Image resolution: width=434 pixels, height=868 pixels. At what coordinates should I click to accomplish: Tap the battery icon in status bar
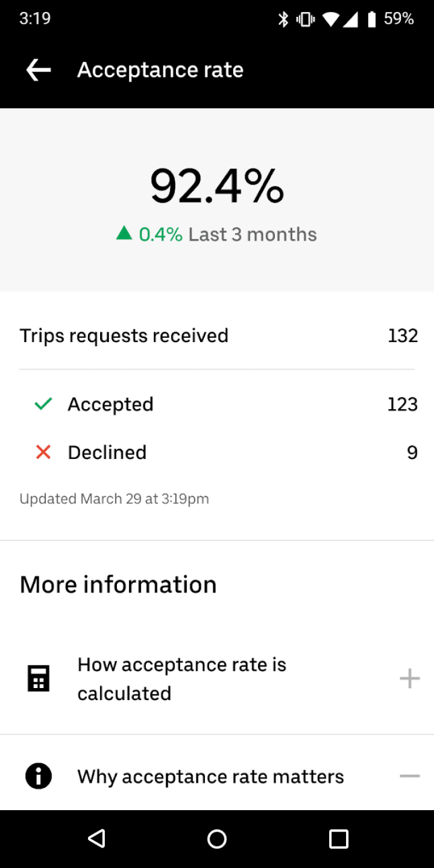(372, 19)
